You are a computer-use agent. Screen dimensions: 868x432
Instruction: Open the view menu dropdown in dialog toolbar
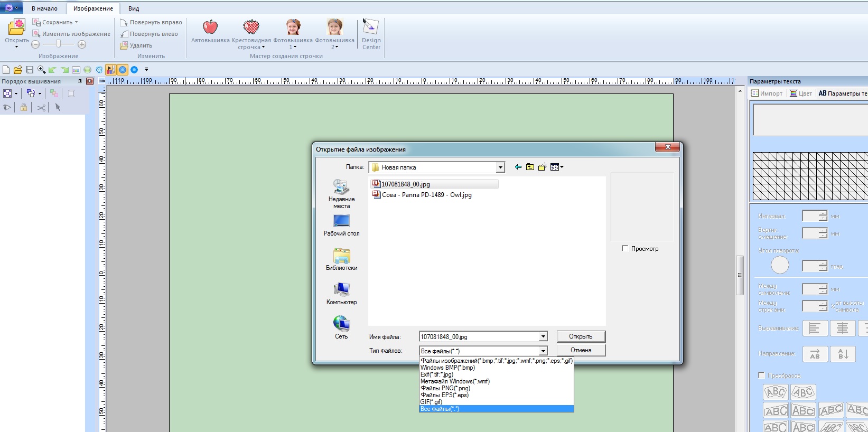click(x=557, y=167)
